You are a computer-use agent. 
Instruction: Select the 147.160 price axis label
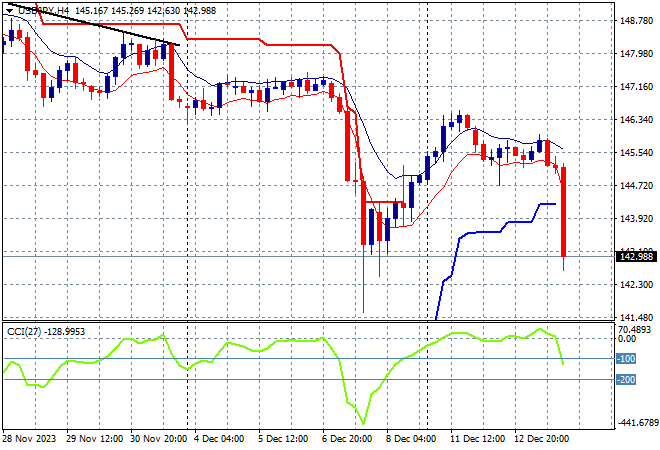[x=636, y=87]
